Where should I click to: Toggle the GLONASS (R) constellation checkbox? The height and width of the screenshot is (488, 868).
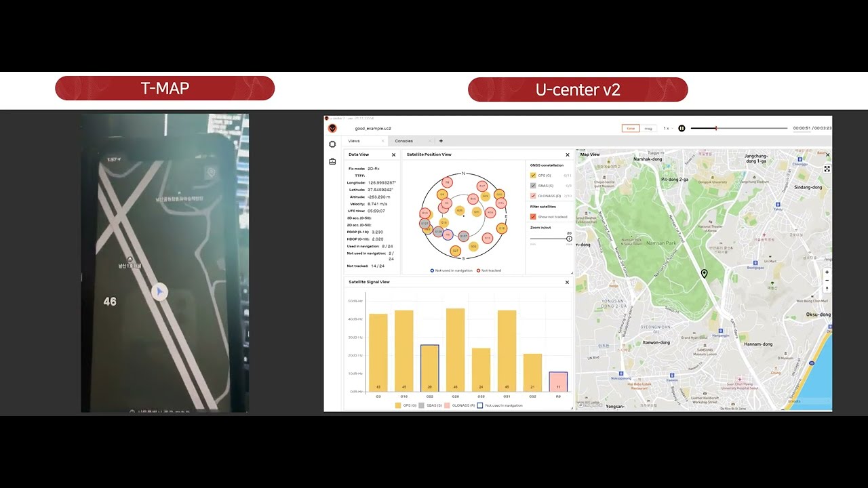click(x=533, y=196)
